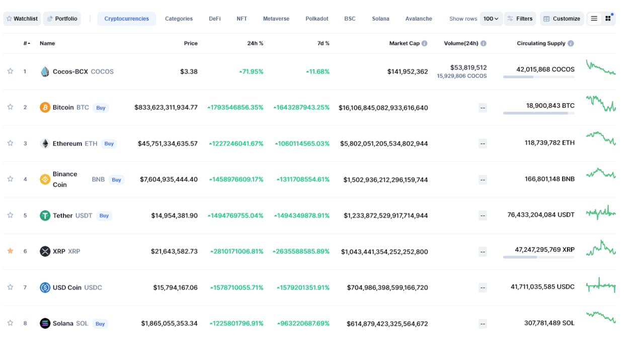Expand the Show rows 100 dropdown
The width and height of the screenshot is (644, 339).
491,19
